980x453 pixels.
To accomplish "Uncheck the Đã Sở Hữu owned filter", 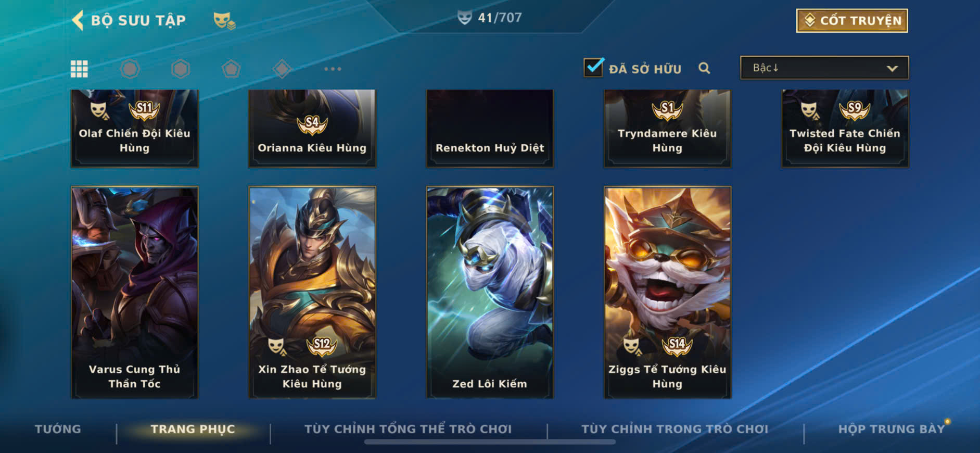I will point(593,68).
